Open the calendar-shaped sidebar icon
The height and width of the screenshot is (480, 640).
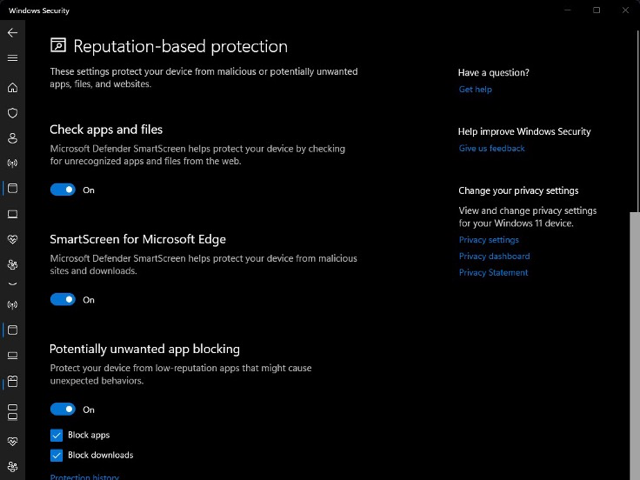point(13,381)
